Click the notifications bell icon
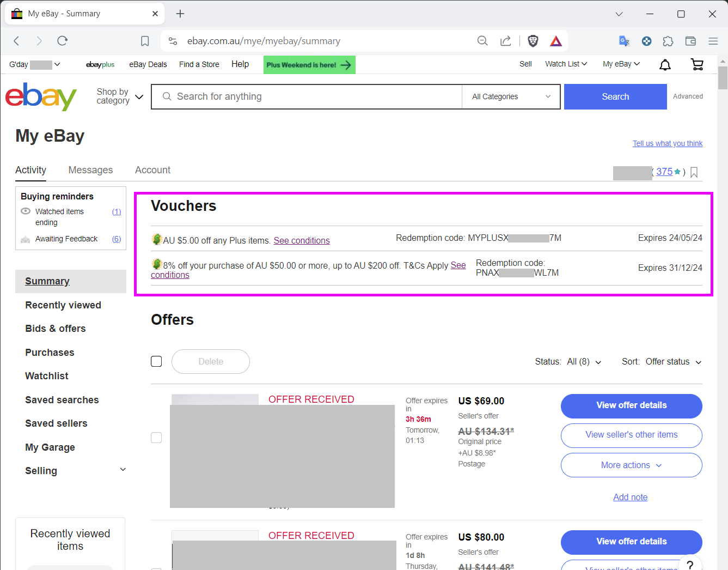The height and width of the screenshot is (570, 728). point(665,65)
